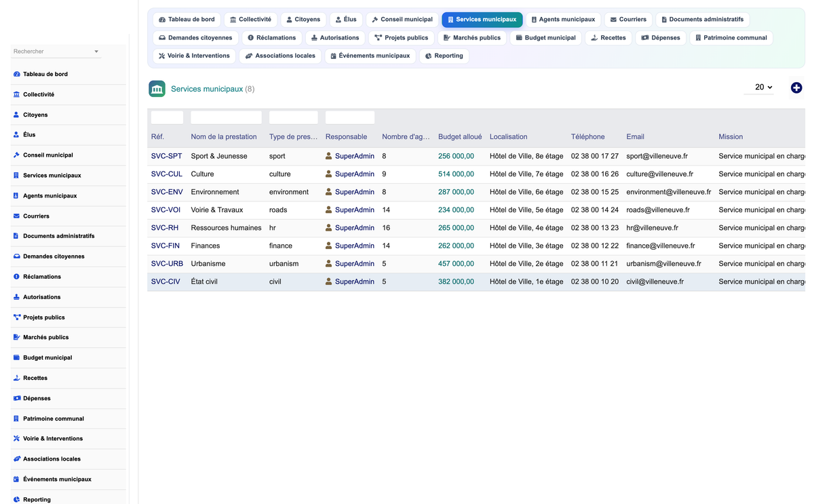Open the Conseil municipal top tab

(402, 20)
